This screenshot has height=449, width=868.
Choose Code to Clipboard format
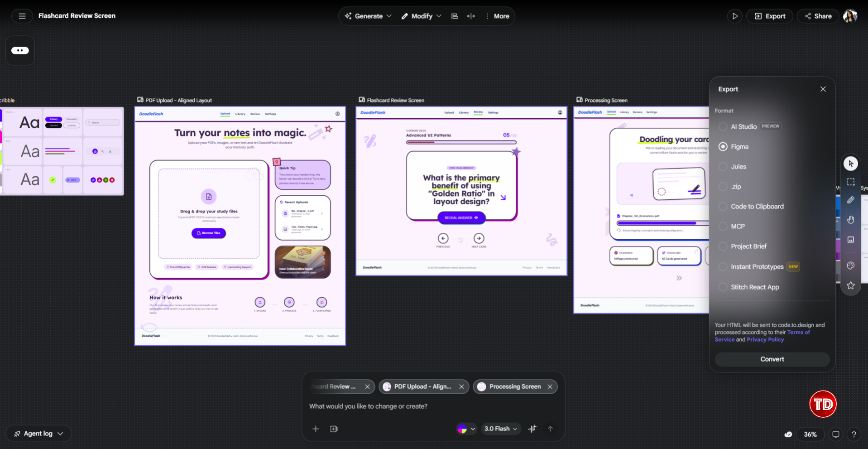coord(723,207)
